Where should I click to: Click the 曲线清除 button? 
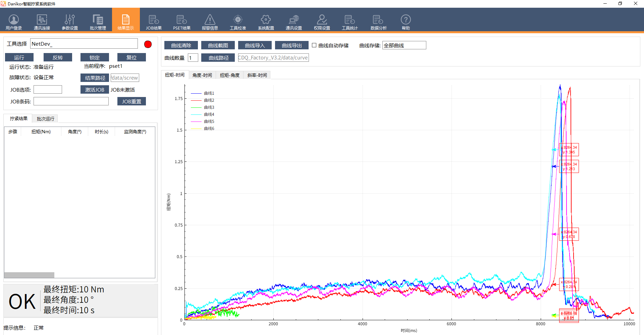[x=181, y=45]
